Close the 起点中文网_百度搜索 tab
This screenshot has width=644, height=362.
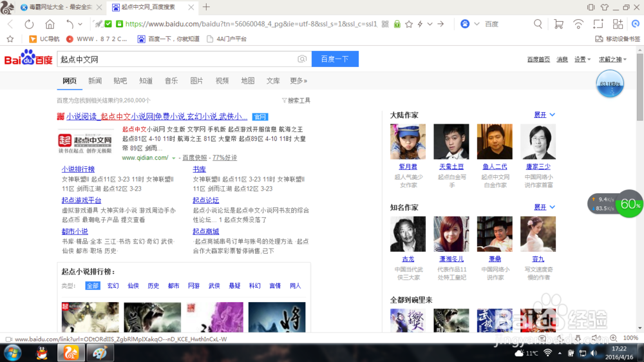[x=191, y=7]
